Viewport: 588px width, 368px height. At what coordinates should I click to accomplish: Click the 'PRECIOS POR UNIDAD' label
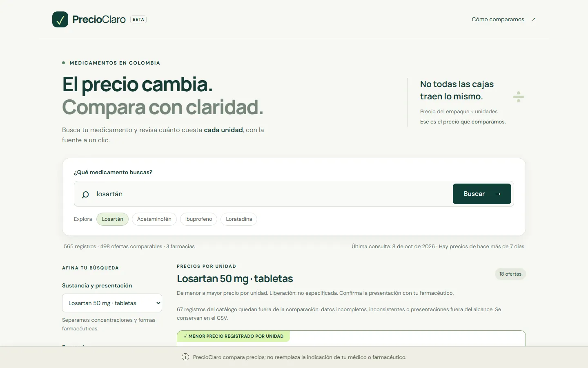[x=206, y=266]
